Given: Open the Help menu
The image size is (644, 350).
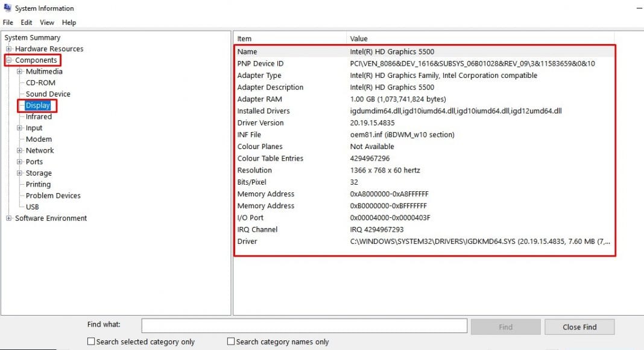Looking at the screenshot, I should click(x=69, y=22).
